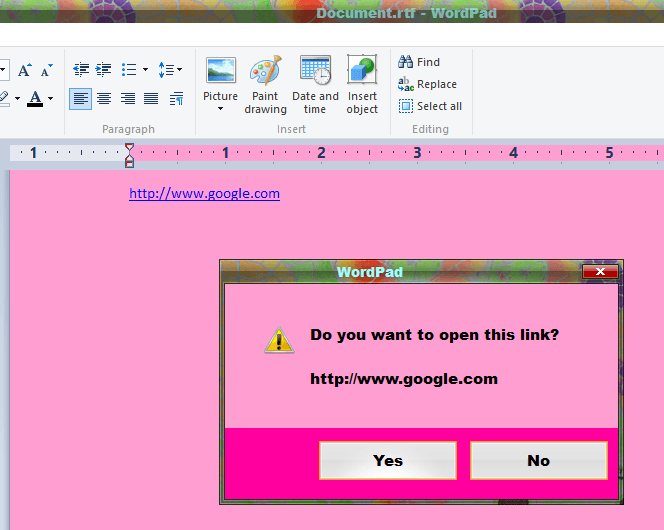Screen dimensions: 664x530
Task: Toggle align text right
Action: (x=127, y=99)
